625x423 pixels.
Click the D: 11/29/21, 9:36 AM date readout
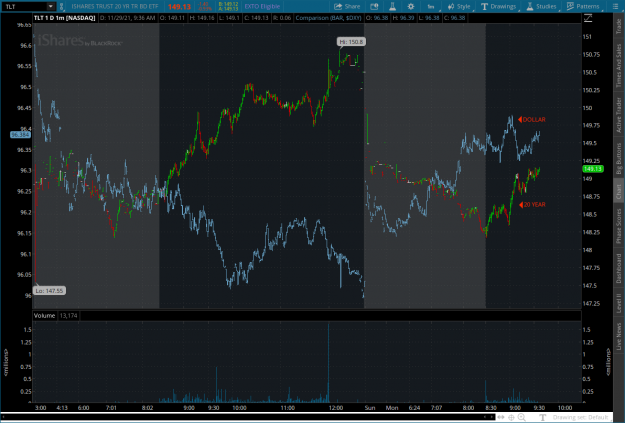point(127,18)
